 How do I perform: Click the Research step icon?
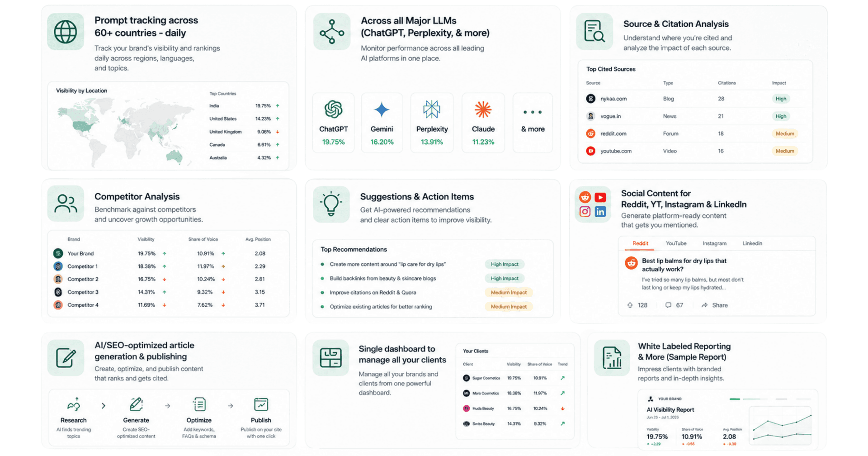click(x=73, y=404)
